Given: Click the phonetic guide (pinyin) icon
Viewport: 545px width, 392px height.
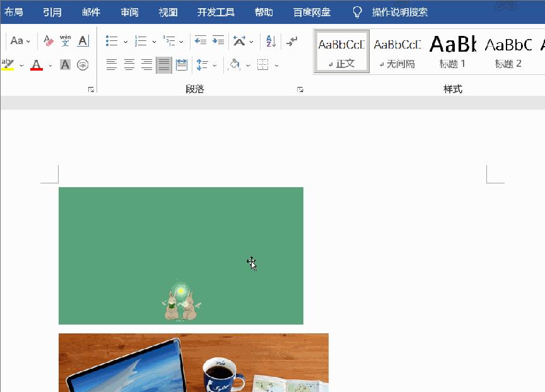Looking at the screenshot, I should (66, 42).
